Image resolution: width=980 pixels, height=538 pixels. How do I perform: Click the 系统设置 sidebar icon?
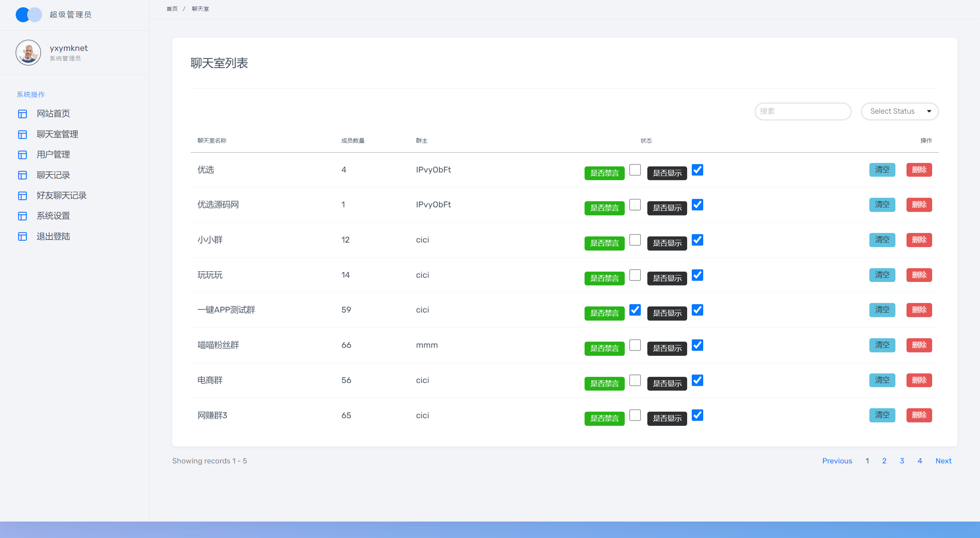tap(23, 216)
